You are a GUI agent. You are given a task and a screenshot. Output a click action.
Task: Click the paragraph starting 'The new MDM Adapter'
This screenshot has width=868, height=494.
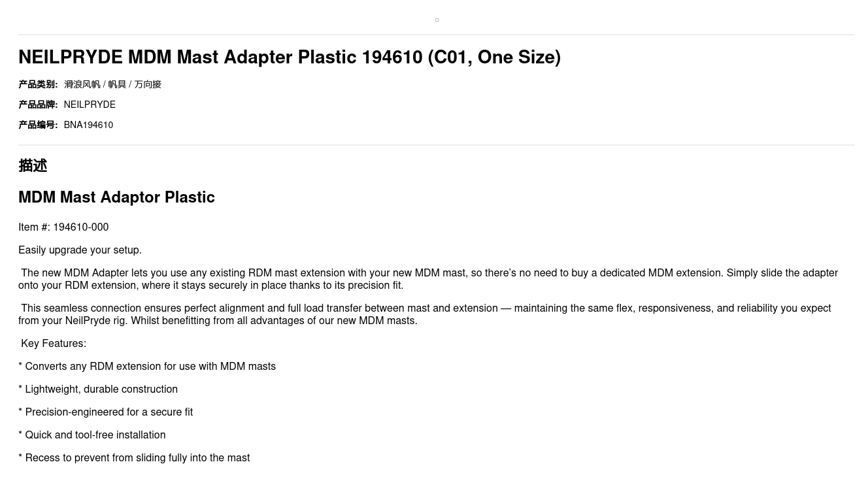click(x=428, y=279)
